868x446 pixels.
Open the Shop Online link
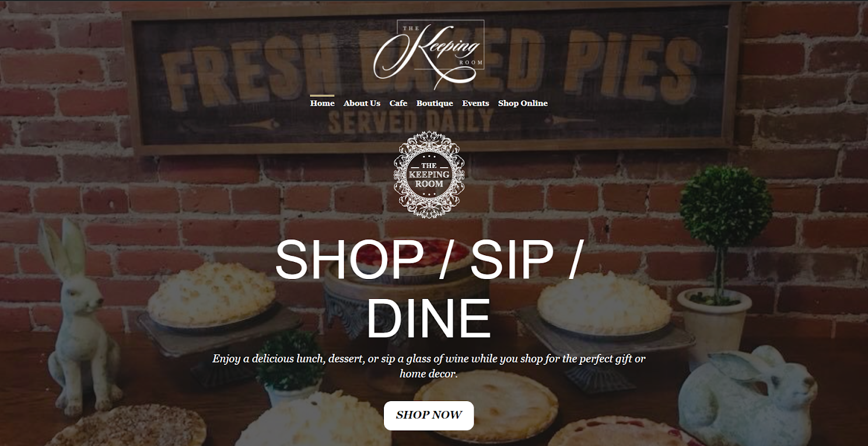pos(523,103)
